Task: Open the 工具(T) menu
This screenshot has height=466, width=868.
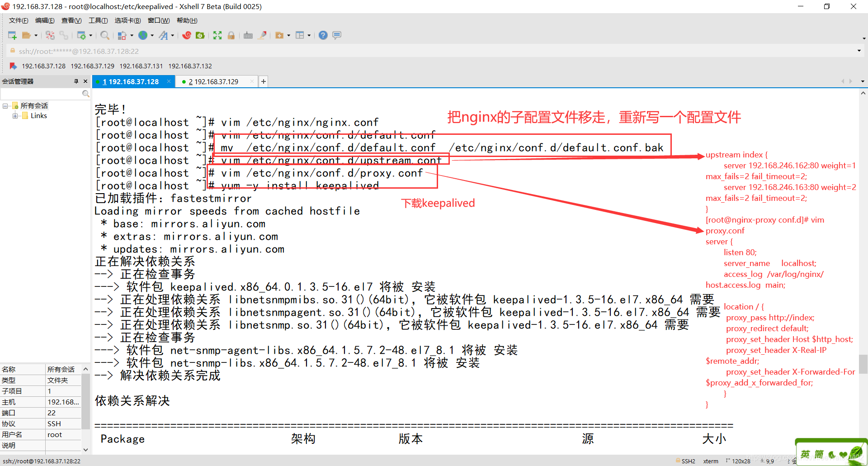Action: [98, 20]
